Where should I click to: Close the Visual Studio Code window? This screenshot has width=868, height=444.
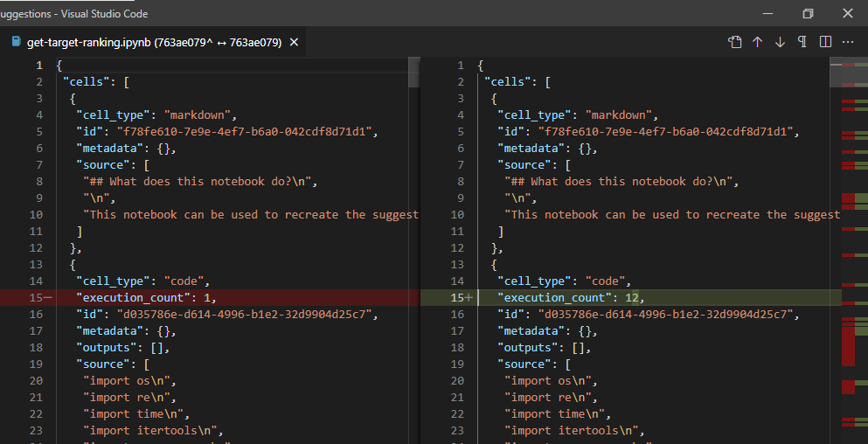(848, 13)
